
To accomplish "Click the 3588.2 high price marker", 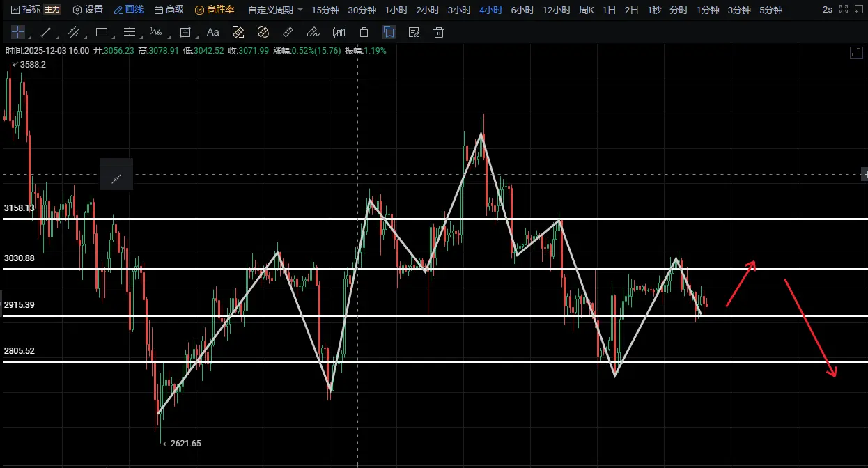I will click(29, 64).
